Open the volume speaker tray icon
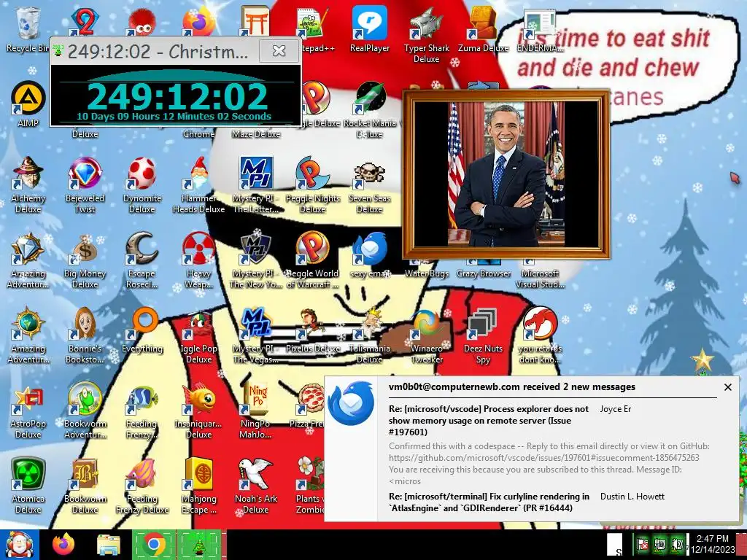This screenshot has height=560, width=747. (x=677, y=544)
